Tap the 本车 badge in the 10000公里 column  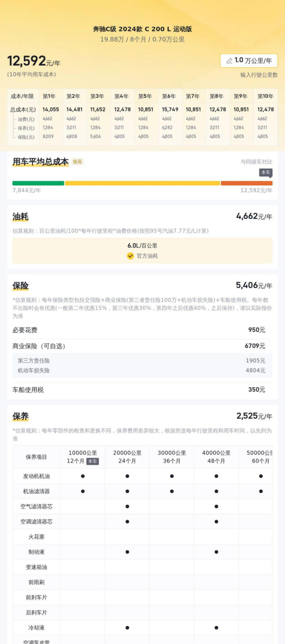[93, 461]
